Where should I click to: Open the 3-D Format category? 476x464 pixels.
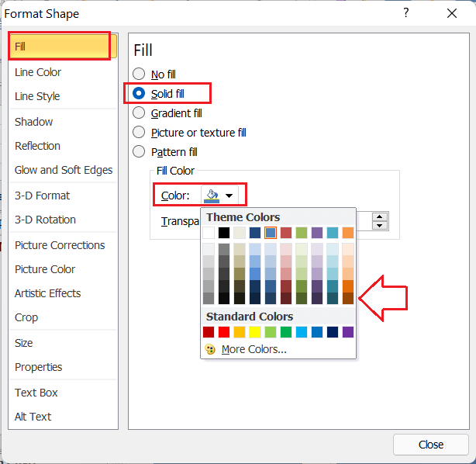click(x=63, y=196)
